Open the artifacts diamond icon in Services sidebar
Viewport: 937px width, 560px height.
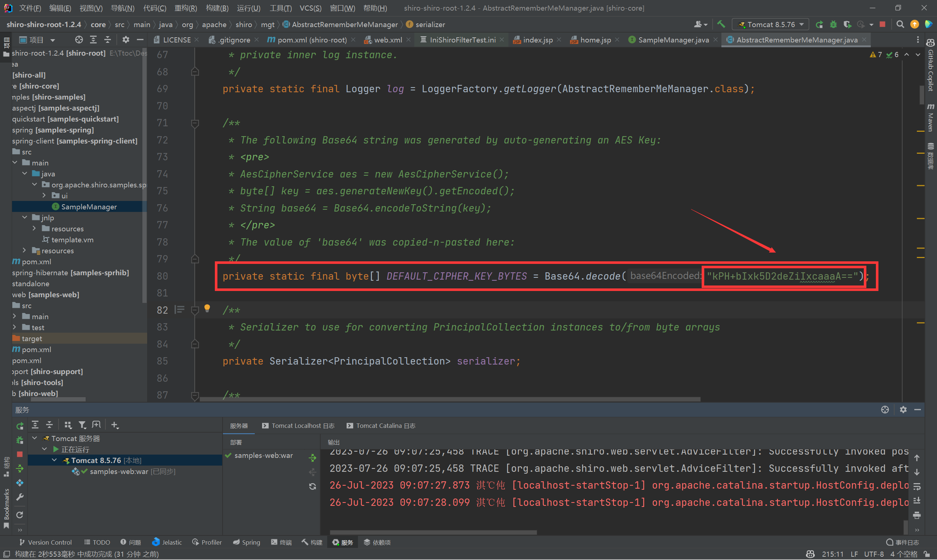pos(20,483)
